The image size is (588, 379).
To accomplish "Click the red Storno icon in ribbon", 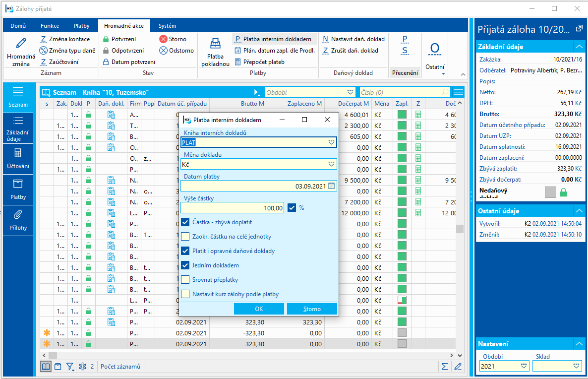I will 163,39.
